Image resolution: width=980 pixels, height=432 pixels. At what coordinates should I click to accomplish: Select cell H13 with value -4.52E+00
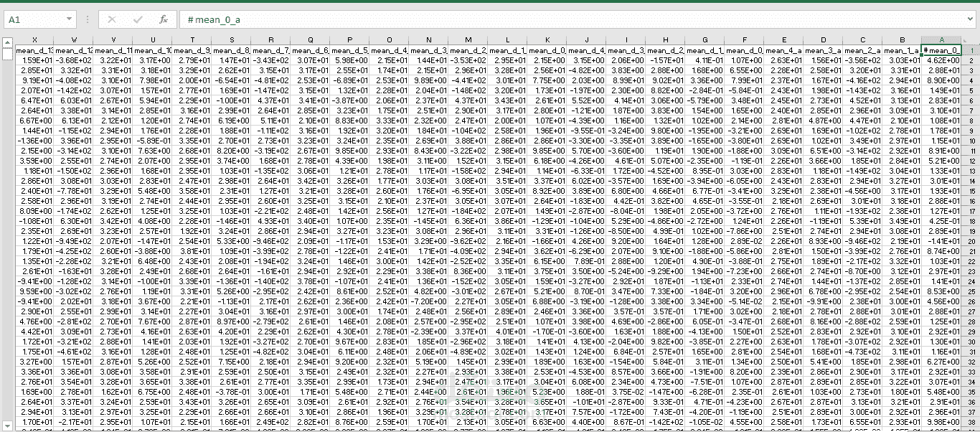pyautogui.click(x=665, y=171)
